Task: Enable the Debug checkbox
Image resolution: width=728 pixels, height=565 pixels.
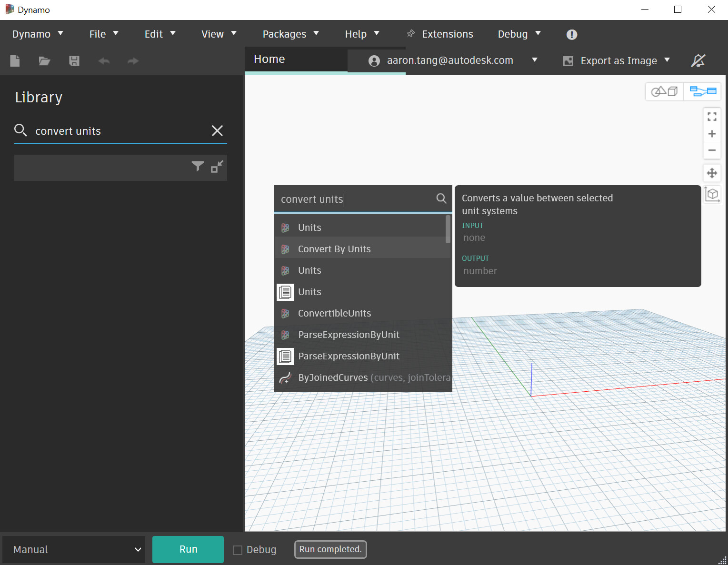Action: click(x=238, y=550)
